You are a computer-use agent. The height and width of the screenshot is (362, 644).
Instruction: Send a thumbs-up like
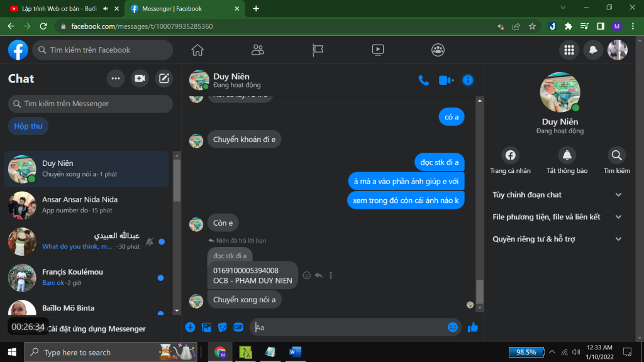tap(473, 327)
